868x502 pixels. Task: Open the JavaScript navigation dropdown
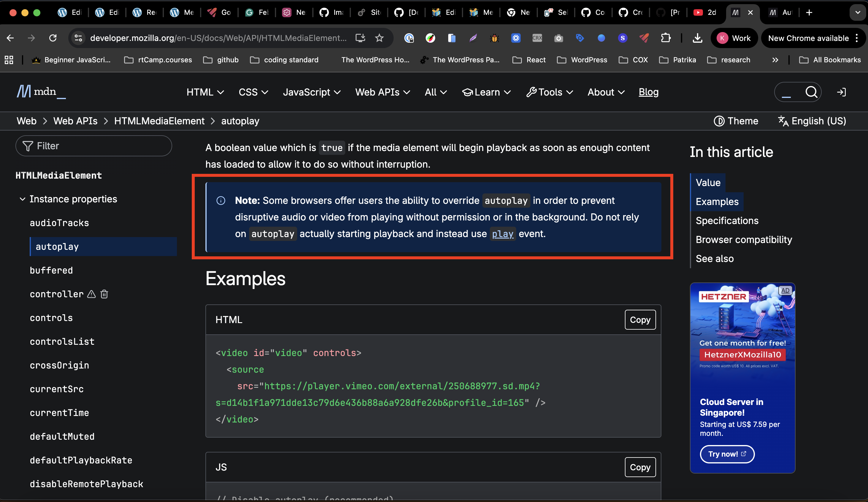point(311,92)
